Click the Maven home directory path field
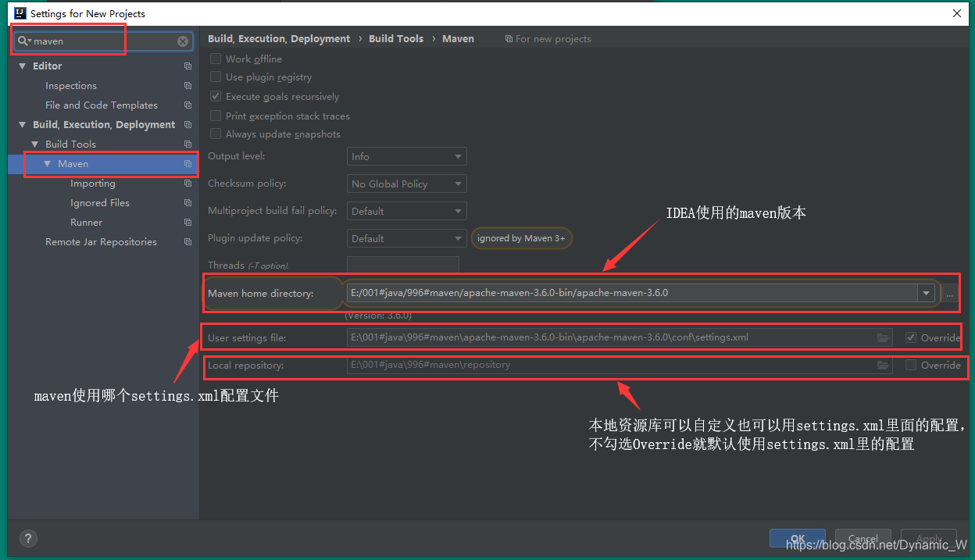The height and width of the screenshot is (560, 975). pos(633,294)
